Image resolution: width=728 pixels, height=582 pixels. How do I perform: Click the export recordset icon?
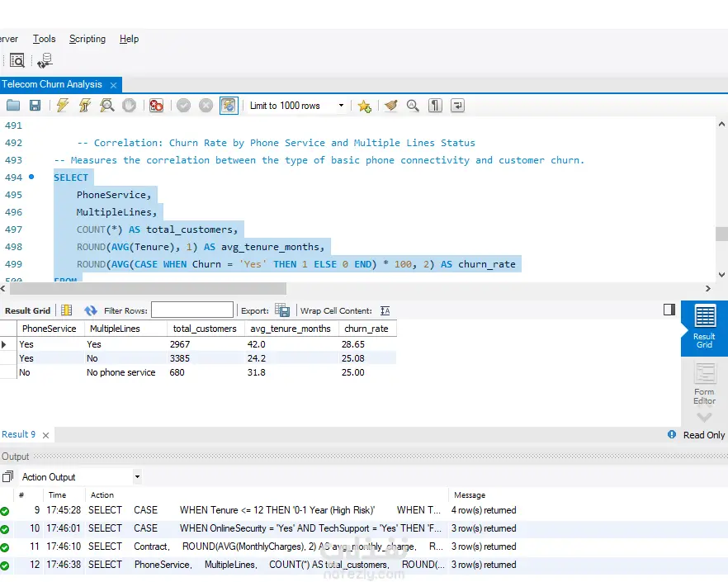click(282, 310)
